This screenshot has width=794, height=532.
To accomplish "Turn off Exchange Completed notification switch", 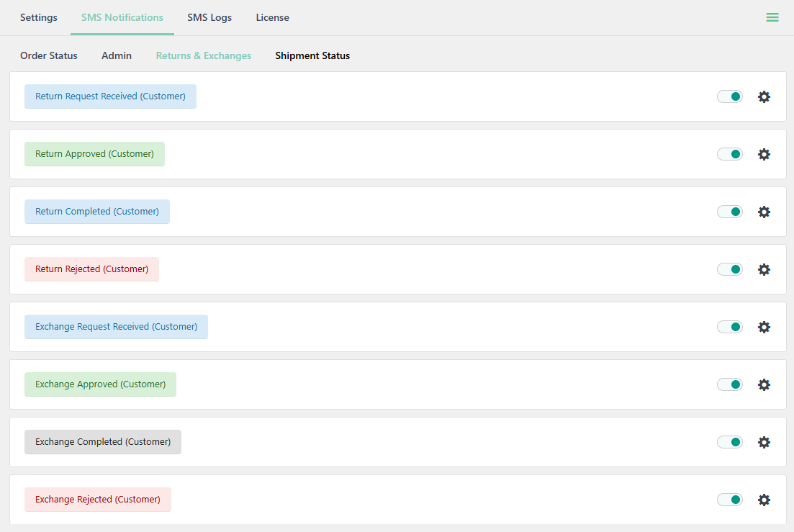I will tap(729, 442).
